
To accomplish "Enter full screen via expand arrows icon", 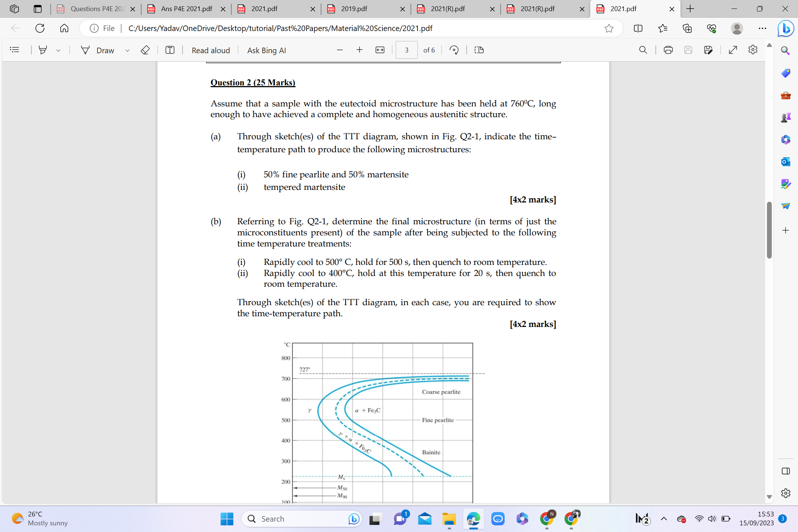I will click(733, 50).
